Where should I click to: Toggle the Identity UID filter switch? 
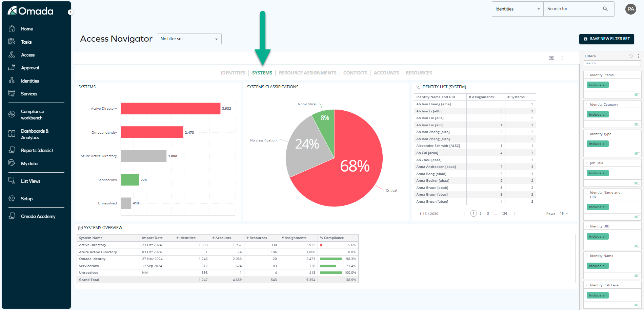coord(637,246)
